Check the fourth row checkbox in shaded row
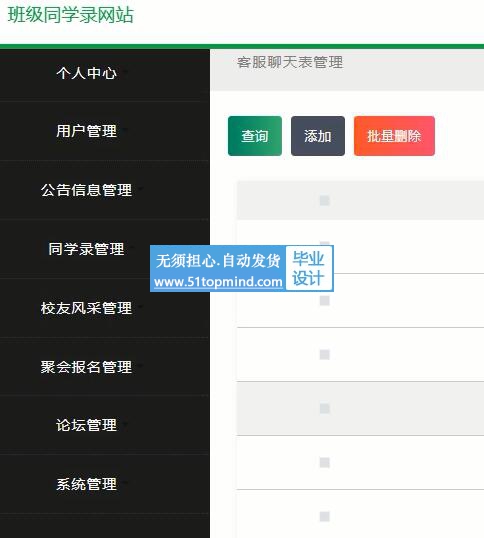This screenshot has width=484, height=538. [x=324, y=408]
